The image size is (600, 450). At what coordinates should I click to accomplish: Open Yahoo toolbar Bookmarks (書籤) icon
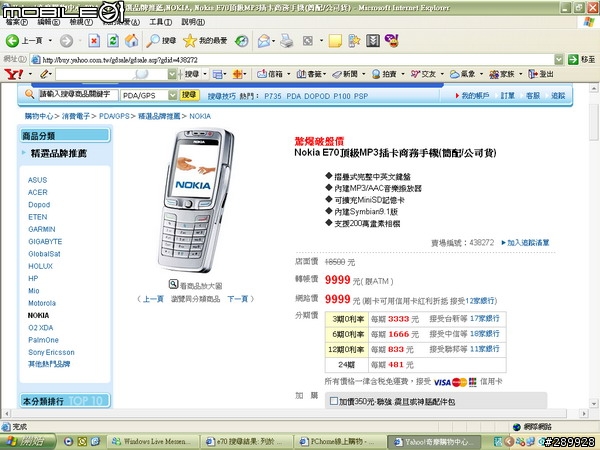click(310, 74)
